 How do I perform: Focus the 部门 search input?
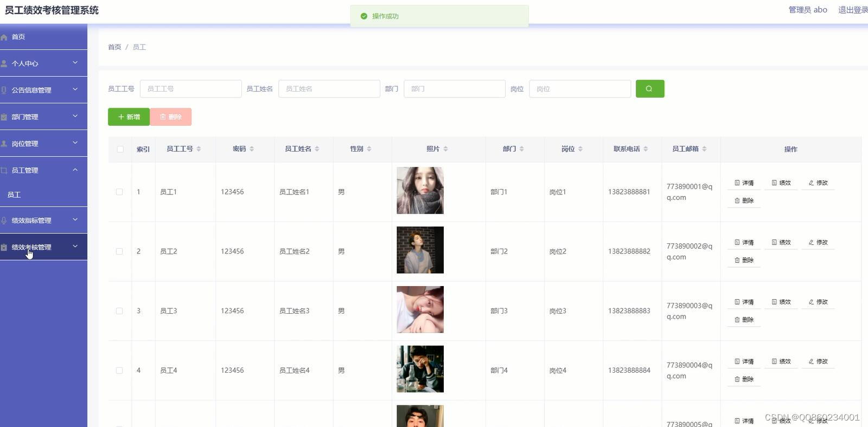pyautogui.click(x=455, y=89)
